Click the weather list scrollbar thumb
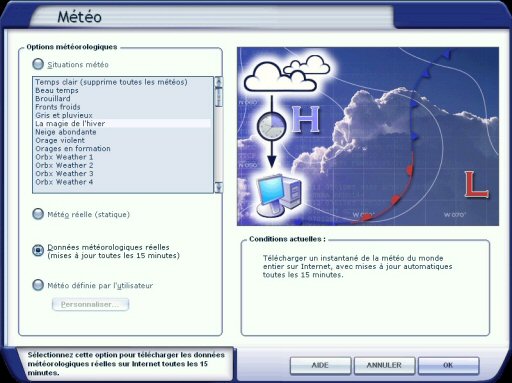Viewport: 512px width, 383px height. pyautogui.click(x=219, y=97)
